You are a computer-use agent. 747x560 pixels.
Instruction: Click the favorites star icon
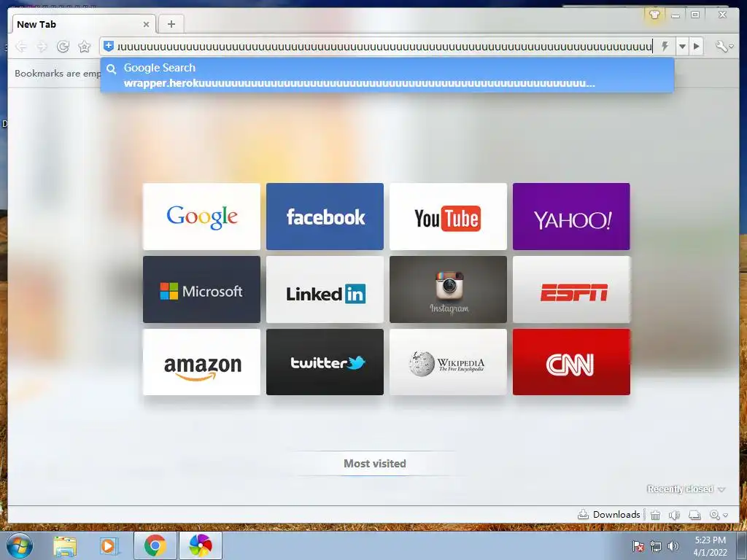click(x=85, y=46)
